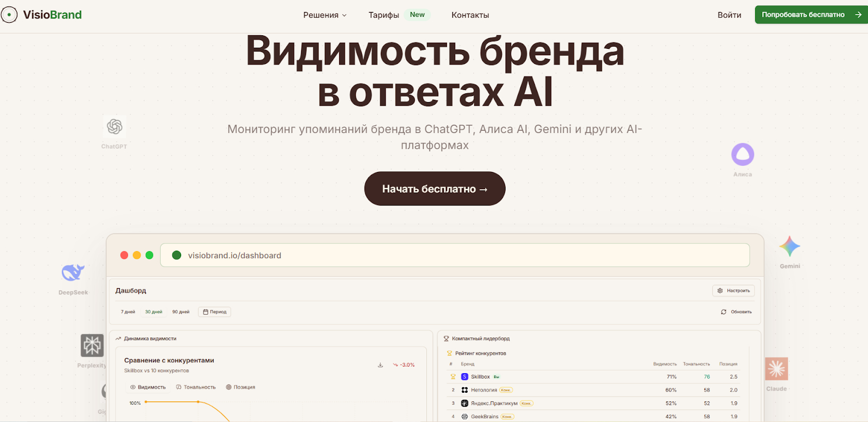Viewport: 868px width, 422px height.
Task: Click the Skillbox position value 2.5
Action: [733, 377]
